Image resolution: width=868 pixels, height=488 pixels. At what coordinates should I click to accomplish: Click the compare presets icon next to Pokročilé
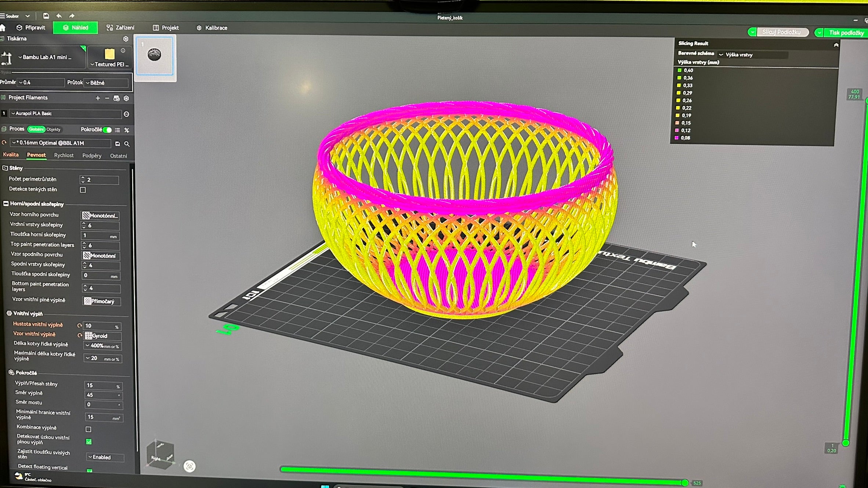(127, 130)
